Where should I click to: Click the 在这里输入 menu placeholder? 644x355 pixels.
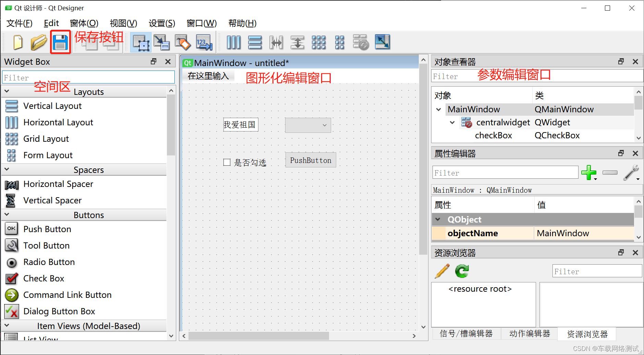(x=208, y=76)
